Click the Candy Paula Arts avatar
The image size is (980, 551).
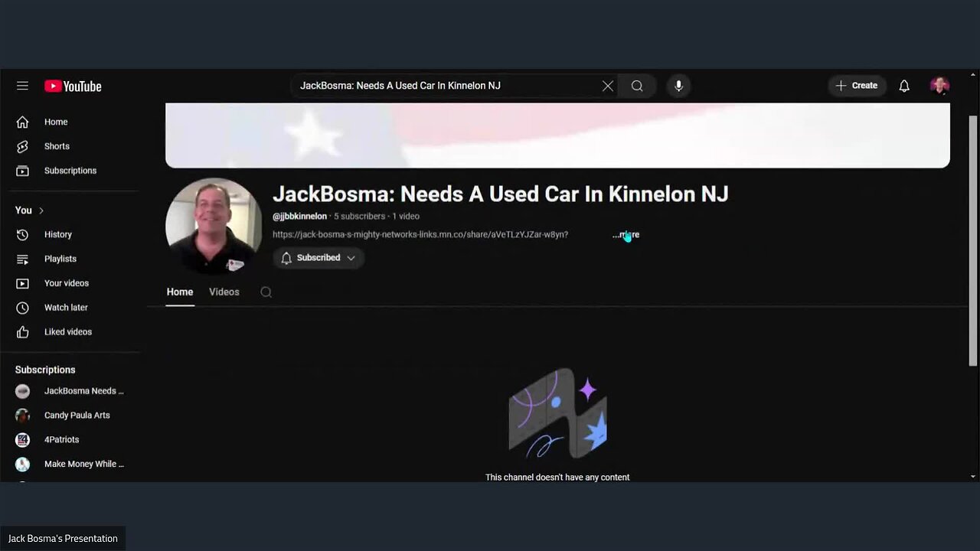coord(23,416)
